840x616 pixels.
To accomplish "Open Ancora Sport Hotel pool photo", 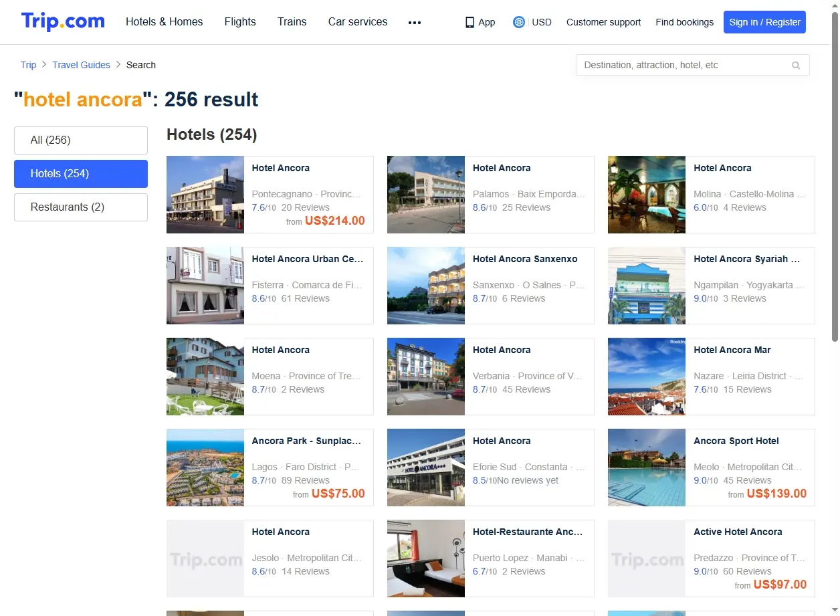I will coord(647,468).
